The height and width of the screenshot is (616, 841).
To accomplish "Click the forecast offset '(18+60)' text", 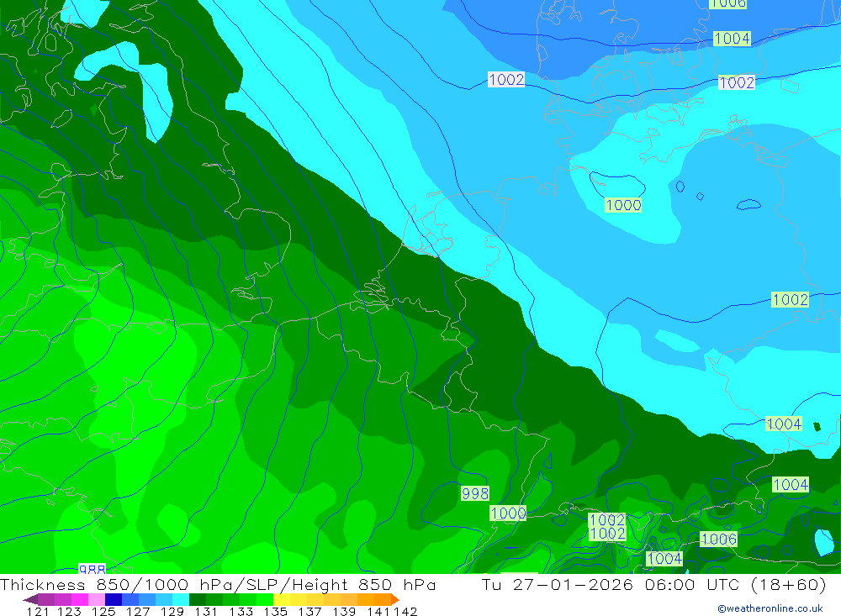I will point(789,584).
